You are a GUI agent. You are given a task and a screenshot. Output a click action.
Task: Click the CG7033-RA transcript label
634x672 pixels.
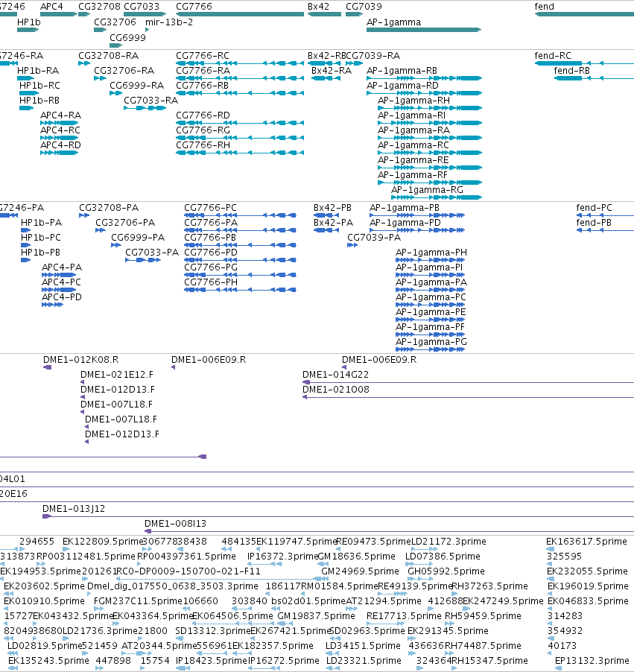151,101
